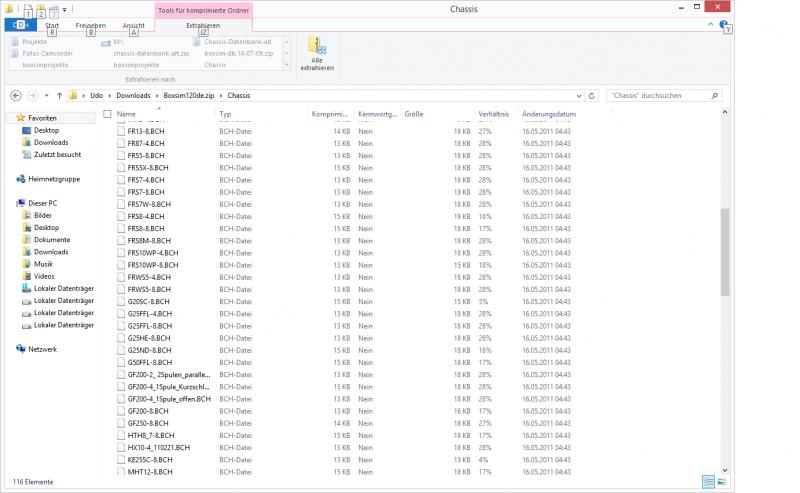Tick the select-all checkbox beside Name
800x493 pixels.
pyautogui.click(x=106, y=114)
